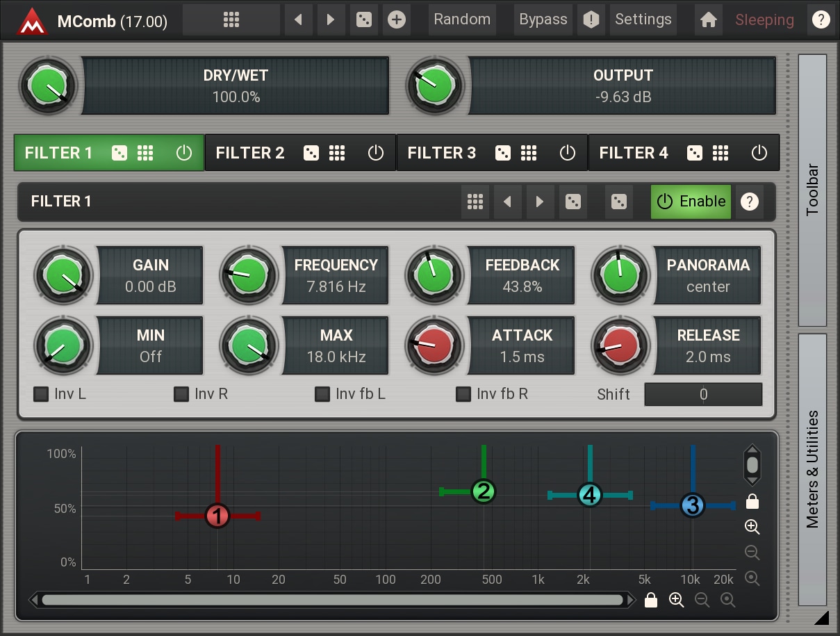This screenshot has height=636, width=840.
Task: Open Filter 4 tab presets grid icon
Action: pos(720,153)
